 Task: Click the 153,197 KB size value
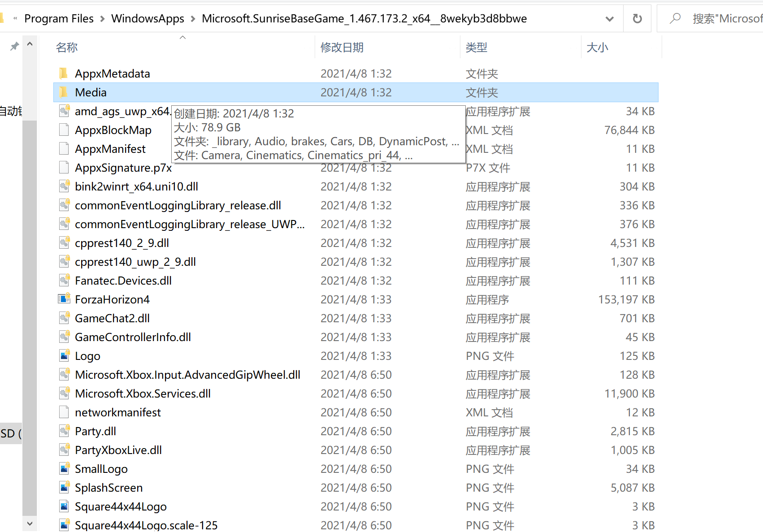click(x=626, y=299)
